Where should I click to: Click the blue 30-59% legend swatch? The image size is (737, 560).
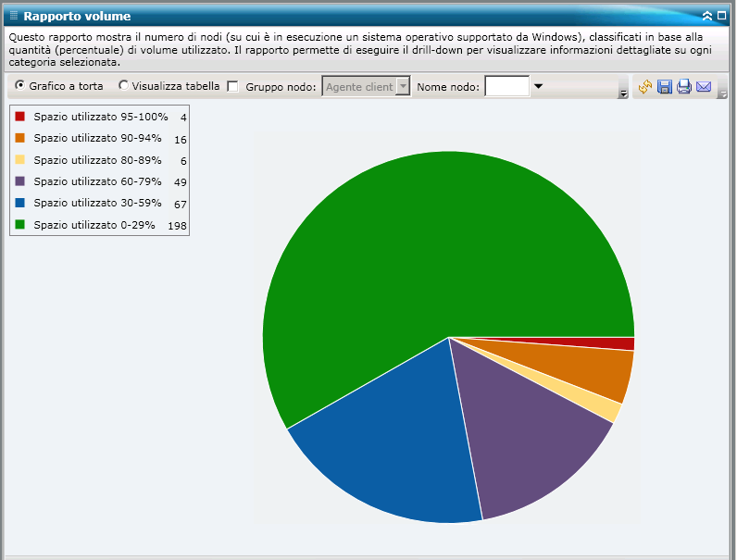(19, 203)
